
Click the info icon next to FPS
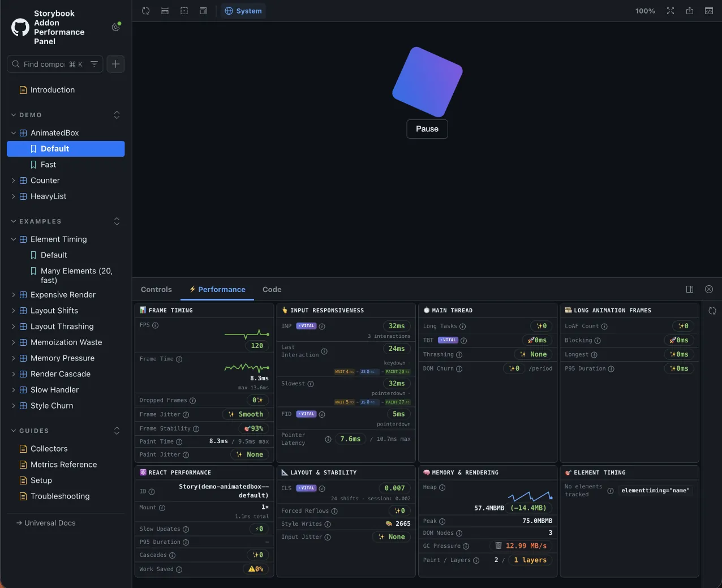pos(156,325)
